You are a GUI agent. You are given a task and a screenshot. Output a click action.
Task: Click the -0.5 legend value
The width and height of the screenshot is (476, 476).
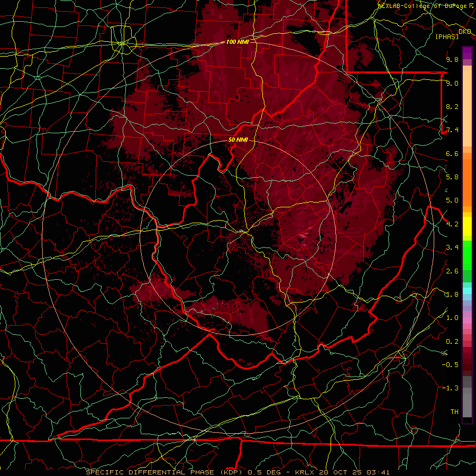[x=450, y=365]
